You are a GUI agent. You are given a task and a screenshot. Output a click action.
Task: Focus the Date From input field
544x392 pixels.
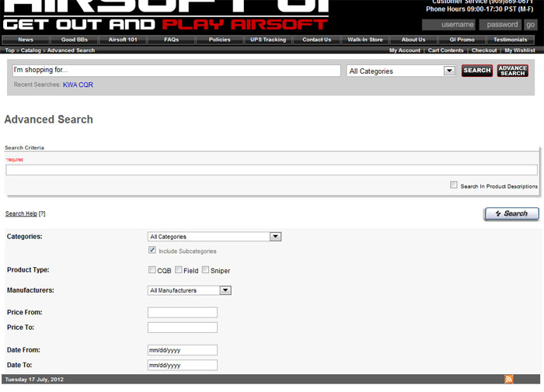coord(183,350)
